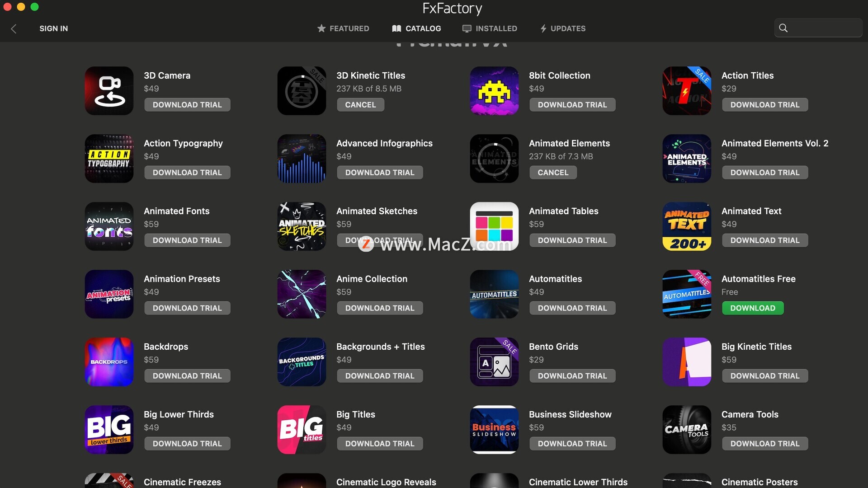Click the Big Kinetic Titles name
868x488 pixels.
pos(756,347)
